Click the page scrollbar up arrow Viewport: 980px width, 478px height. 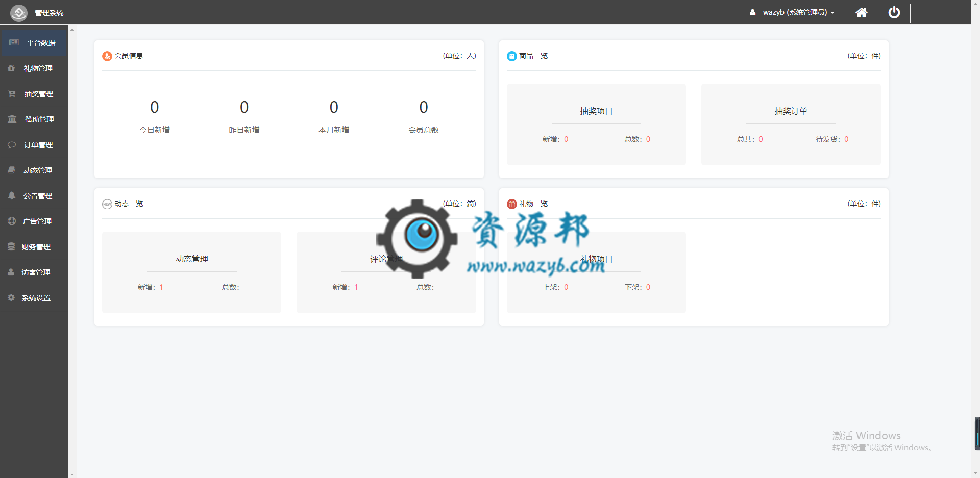975,4
